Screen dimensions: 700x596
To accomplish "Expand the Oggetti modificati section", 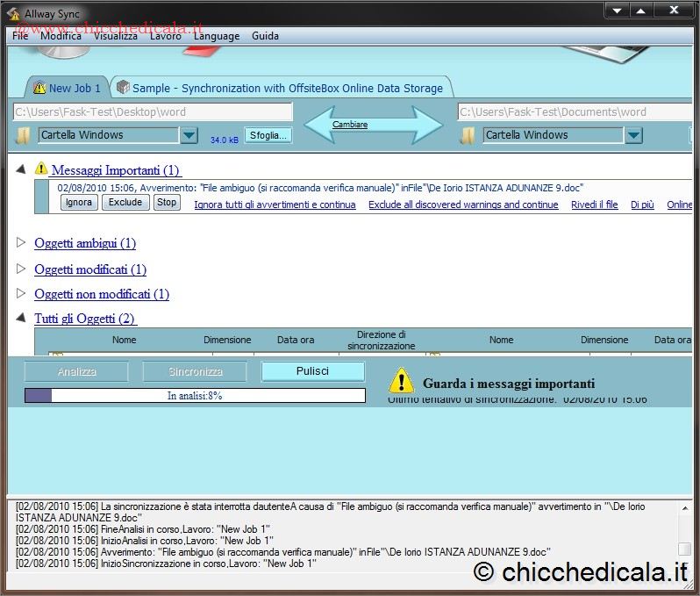I will [x=22, y=269].
